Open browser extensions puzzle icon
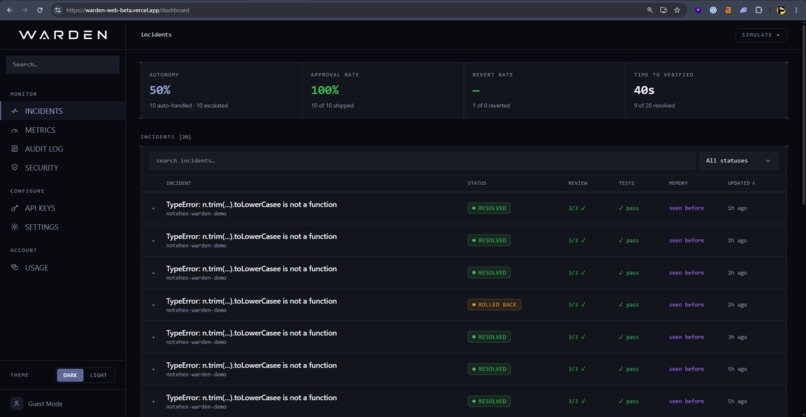Screen dimensions: 806x417 click(758, 10)
